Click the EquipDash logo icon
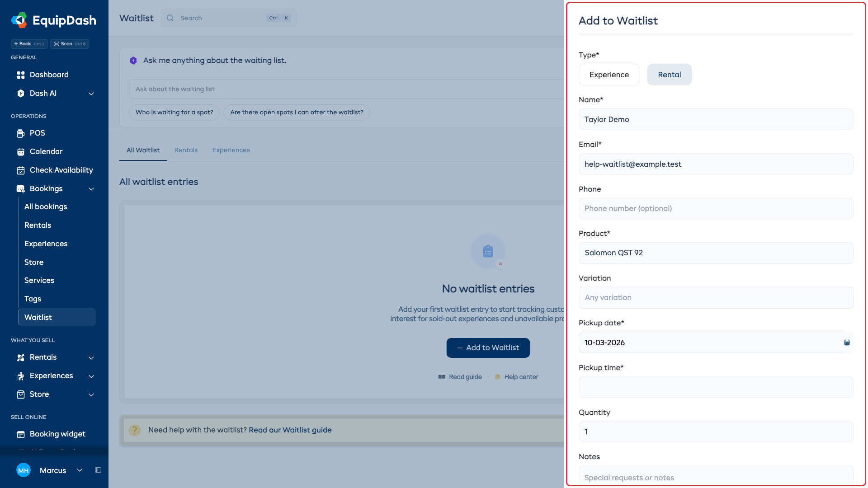Viewport: 868px width, 488px height. 19,20
